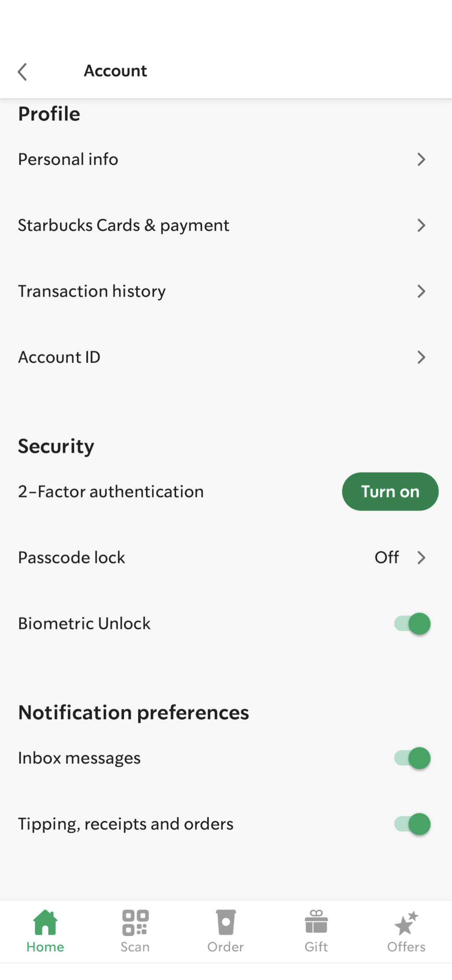This screenshot has width=452, height=980.
Task: Tap the back arrow icon
Action: pos(22,72)
